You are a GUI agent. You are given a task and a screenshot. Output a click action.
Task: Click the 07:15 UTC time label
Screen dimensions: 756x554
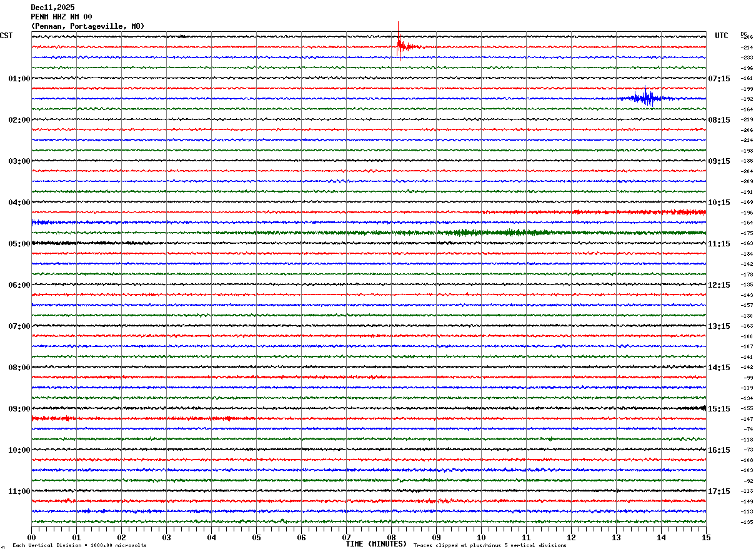[x=719, y=79]
